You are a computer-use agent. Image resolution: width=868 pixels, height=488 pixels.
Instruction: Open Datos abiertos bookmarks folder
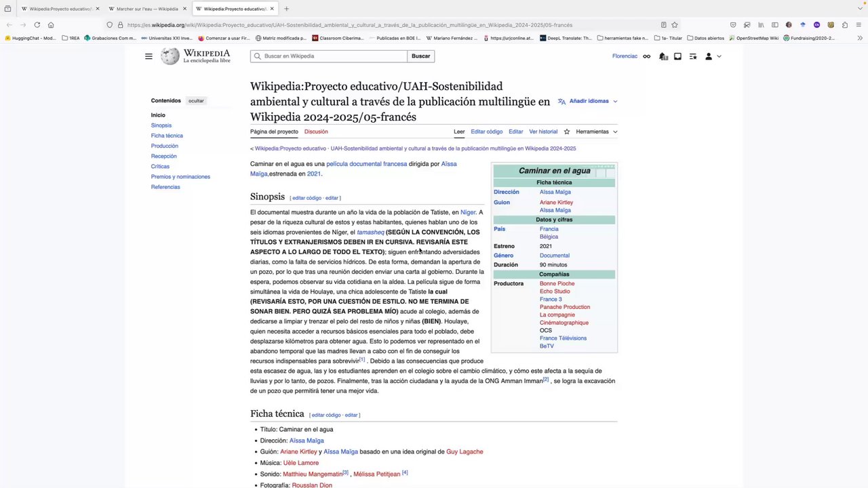(x=706, y=38)
